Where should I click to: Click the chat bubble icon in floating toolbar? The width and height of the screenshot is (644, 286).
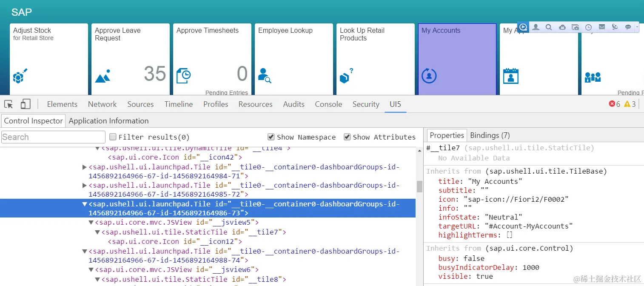[628, 27]
